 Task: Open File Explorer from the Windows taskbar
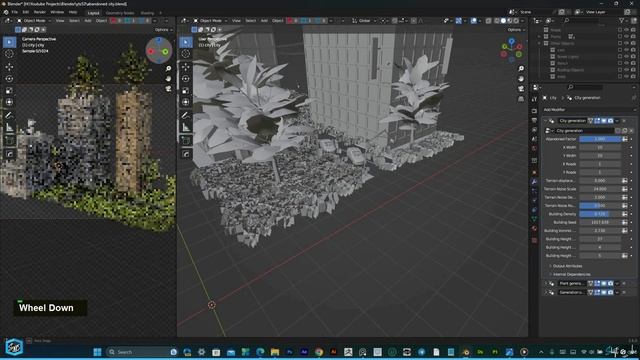pos(275,352)
